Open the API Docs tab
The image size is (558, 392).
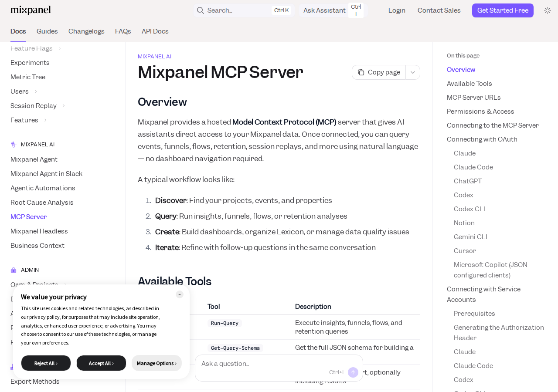[x=155, y=31]
